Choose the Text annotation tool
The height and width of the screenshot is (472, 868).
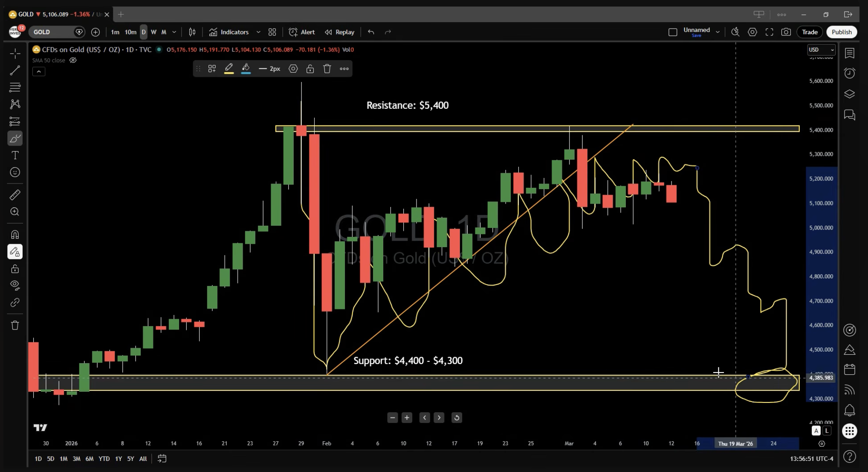[x=15, y=155]
